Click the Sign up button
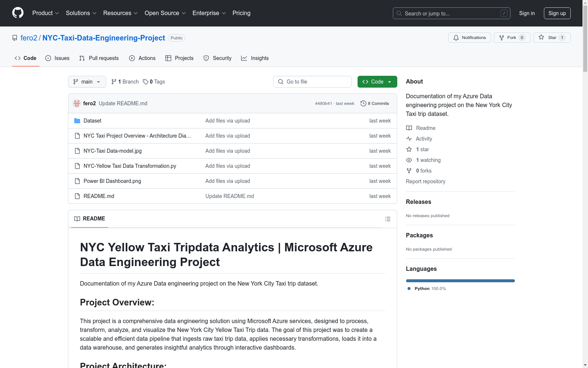 557,13
